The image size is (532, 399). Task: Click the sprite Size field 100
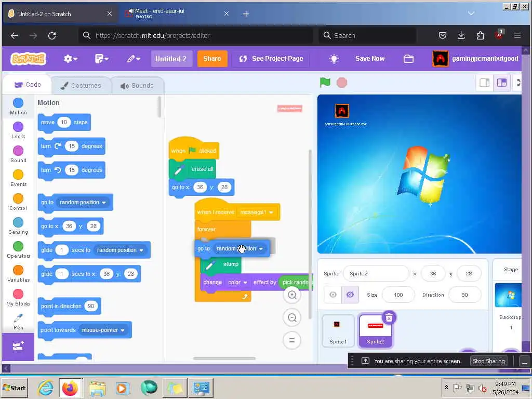coord(398,295)
